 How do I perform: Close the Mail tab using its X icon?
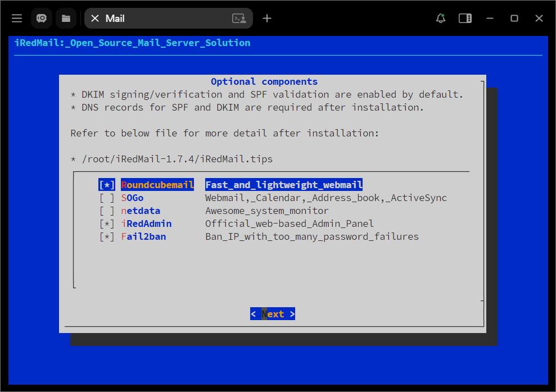click(x=95, y=19)
